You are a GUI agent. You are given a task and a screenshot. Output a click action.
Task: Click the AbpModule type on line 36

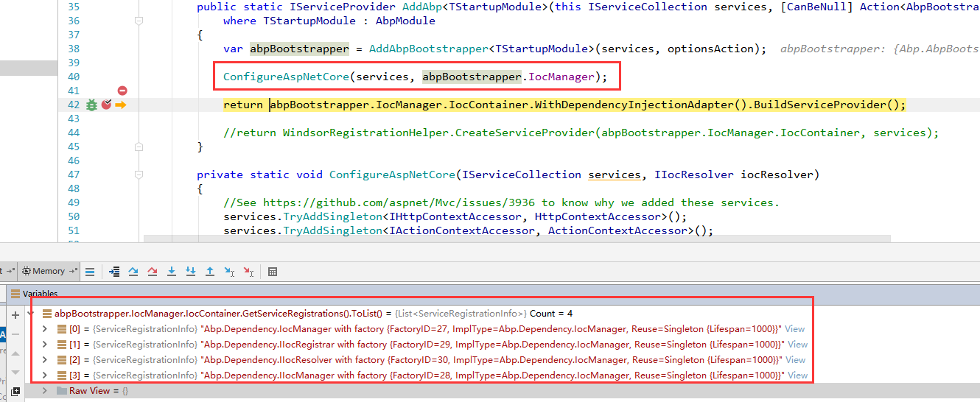click(x=405, y=21)
